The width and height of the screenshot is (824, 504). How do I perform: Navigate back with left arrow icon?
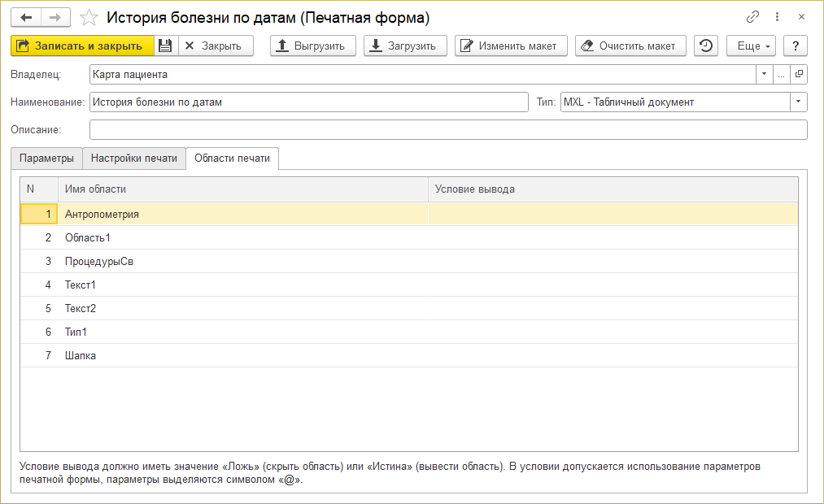(x=26, y=18)
